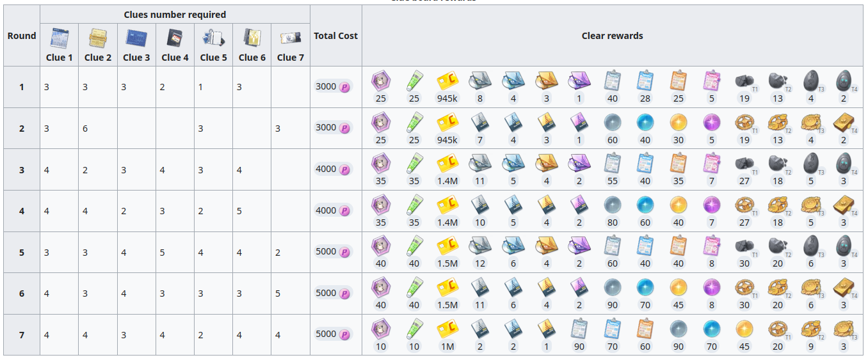Click the '5000' cost in round 6
Image resolution: width=868 pixels, height=360 pixels.
[x=326, y=293]
